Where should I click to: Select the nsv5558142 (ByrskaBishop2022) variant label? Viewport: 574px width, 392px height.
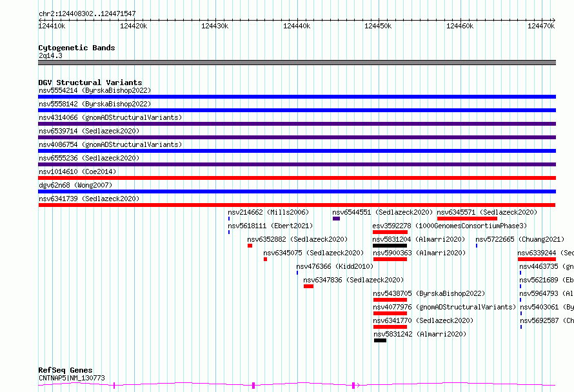point(95,104)
